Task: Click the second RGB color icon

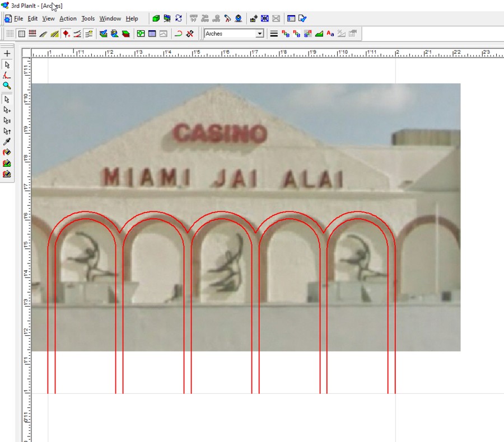Action: (297, 34)
